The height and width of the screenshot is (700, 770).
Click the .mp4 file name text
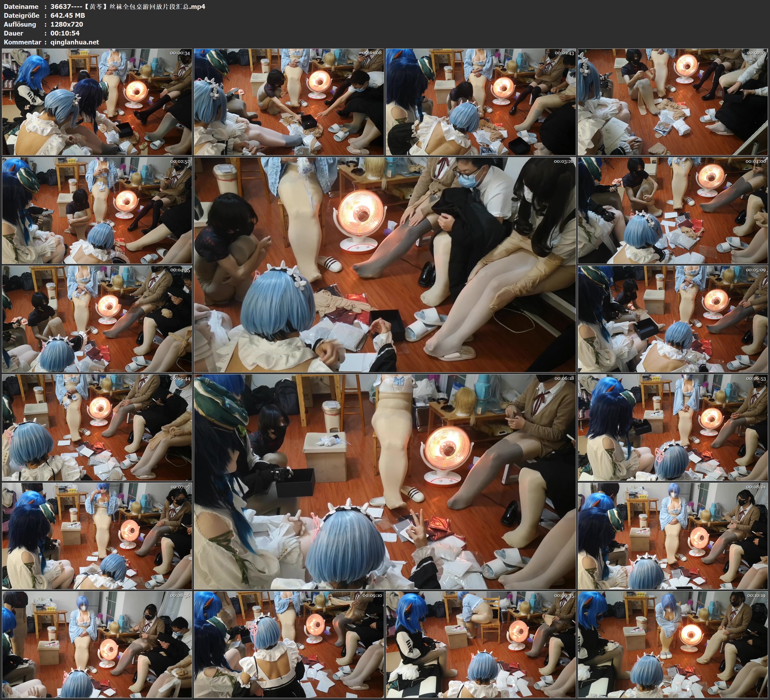[x=128, y=6]
